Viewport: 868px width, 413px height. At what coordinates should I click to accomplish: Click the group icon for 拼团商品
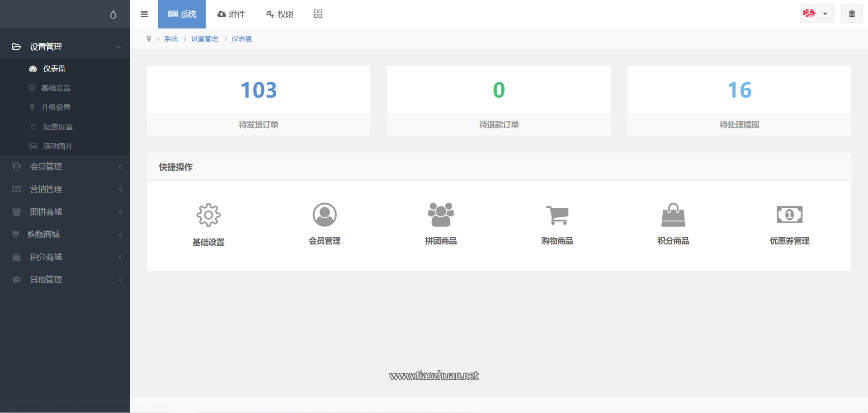pos(441,215)
